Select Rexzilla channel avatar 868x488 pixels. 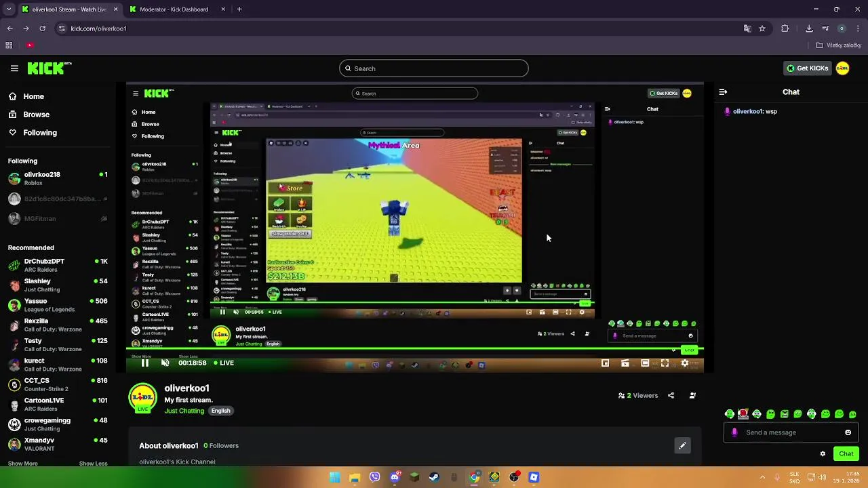tap(14, 325)
